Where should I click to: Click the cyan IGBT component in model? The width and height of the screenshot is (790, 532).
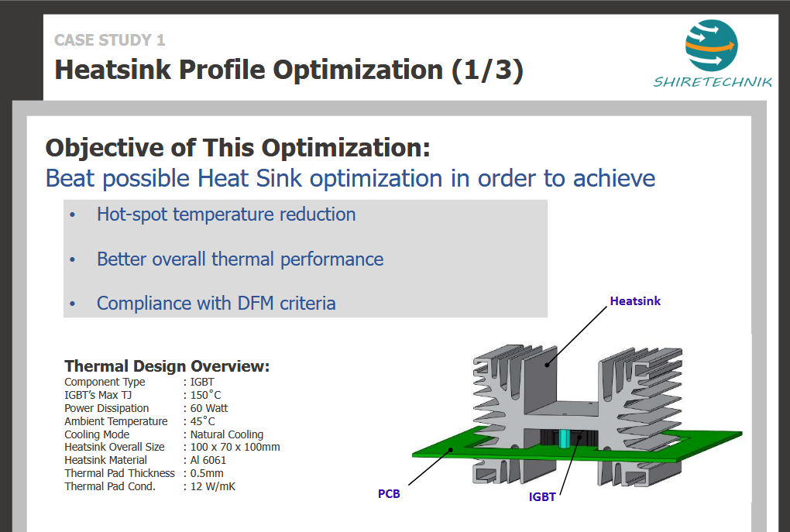pos(565,438)
